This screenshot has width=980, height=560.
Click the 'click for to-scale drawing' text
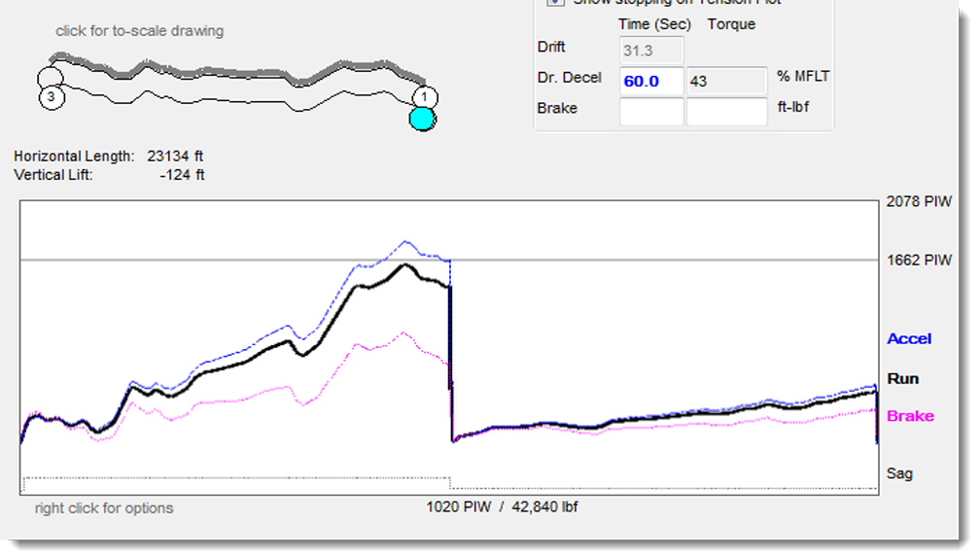tap(139, 31)
